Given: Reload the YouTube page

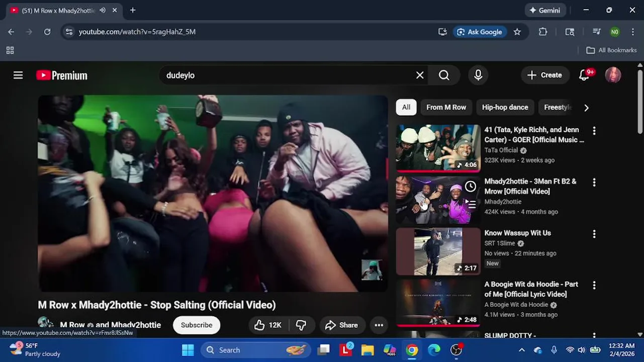Looking at the screenshot, I should pos(47,32).
